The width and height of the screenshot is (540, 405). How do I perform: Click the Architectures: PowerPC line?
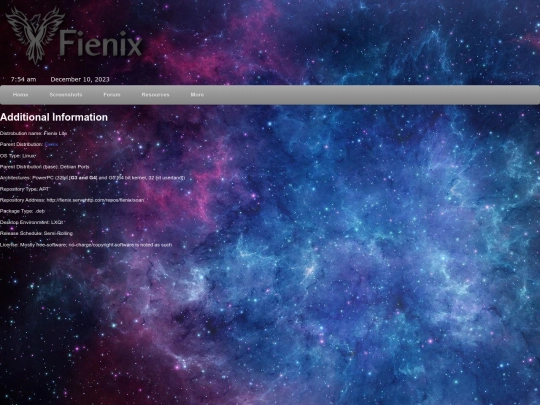pyautogui.click(x=93, y=178)
